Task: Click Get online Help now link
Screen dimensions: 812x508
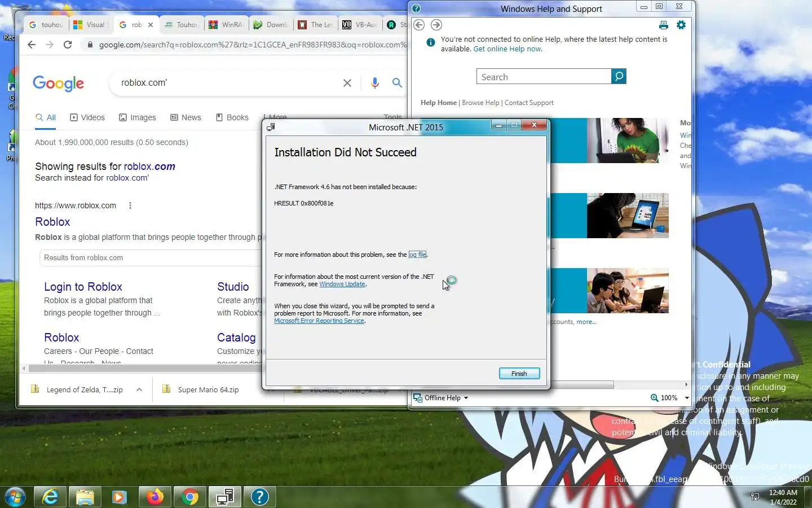Action: pos(507,49)
